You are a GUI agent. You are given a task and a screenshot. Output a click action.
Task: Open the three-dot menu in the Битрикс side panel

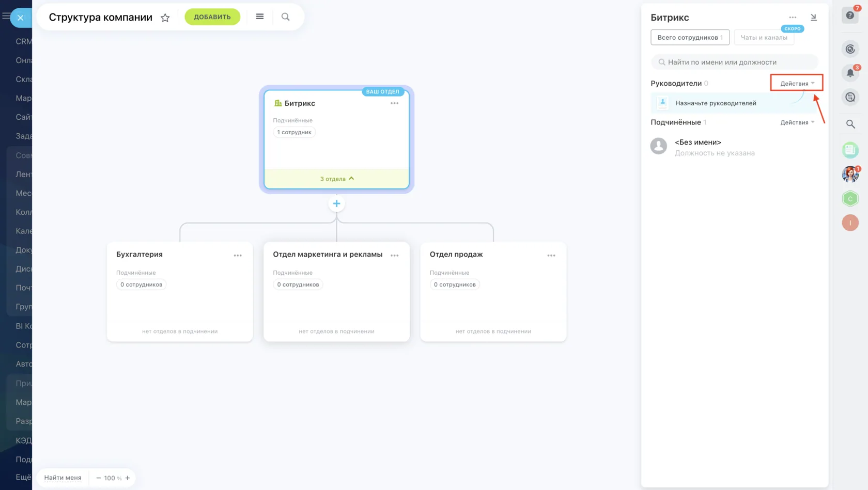793,18
